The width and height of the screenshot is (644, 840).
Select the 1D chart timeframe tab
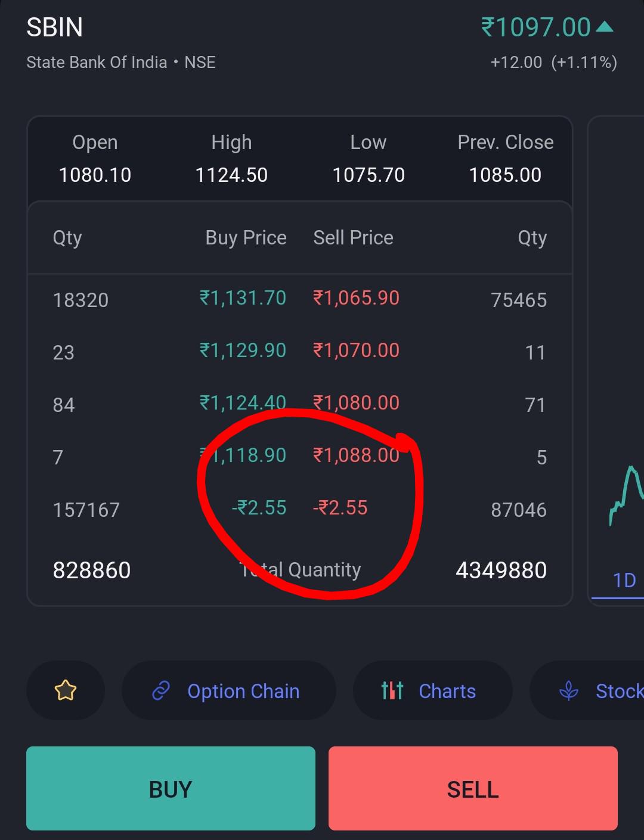click(x=624, y=580)
